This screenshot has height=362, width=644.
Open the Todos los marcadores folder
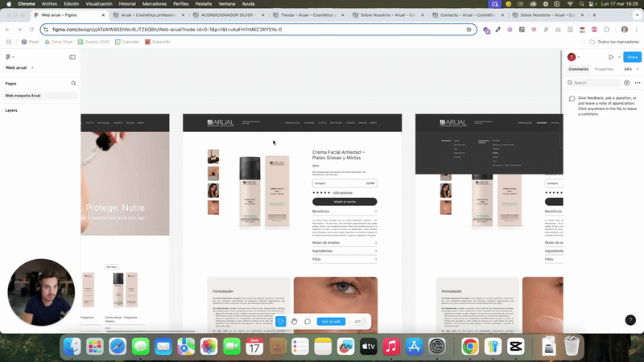pos(614,42)
